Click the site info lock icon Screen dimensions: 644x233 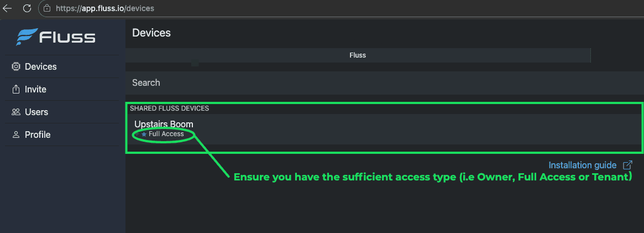tap(46, 8)
